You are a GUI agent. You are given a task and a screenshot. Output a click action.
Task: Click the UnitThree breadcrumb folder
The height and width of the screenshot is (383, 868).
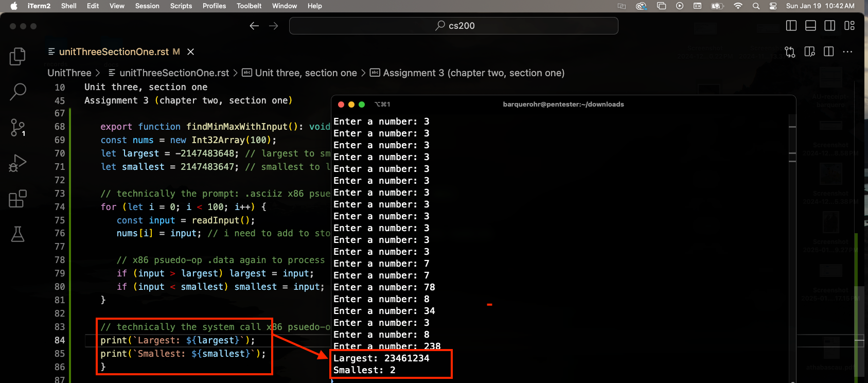pos(69,73)
